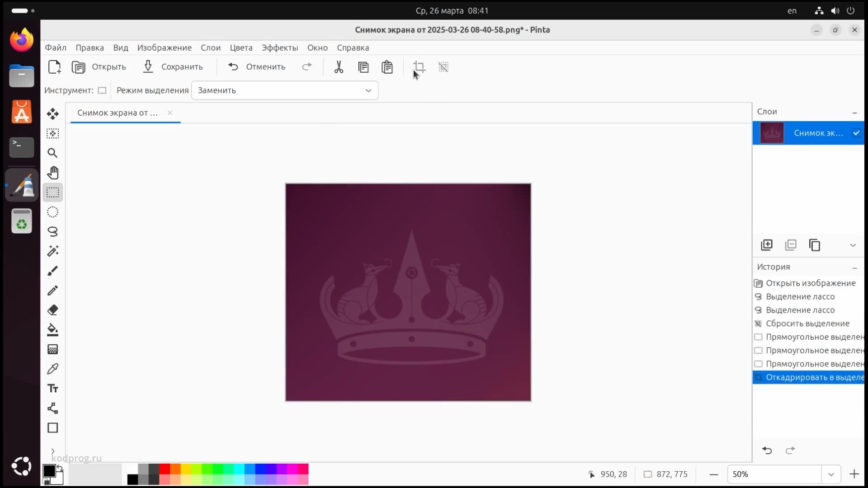Screen dimensions: 868x488
Task: Select the Color Picker eyedropper tool
Action: tap(52, 369)
